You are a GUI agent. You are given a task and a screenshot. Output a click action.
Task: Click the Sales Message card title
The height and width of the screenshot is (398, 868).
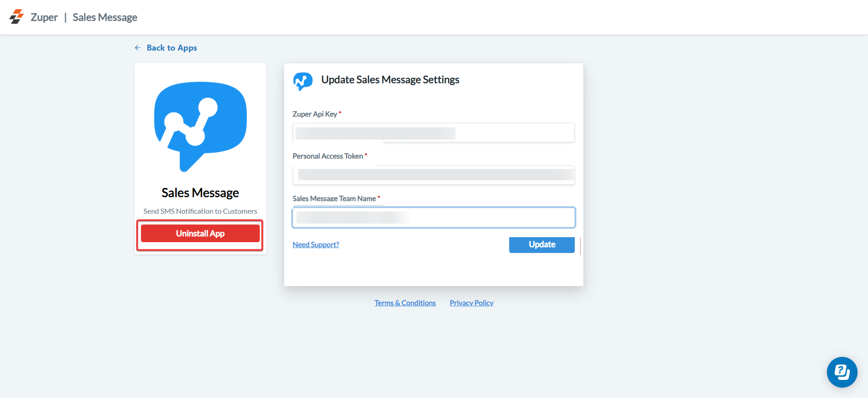200,193
